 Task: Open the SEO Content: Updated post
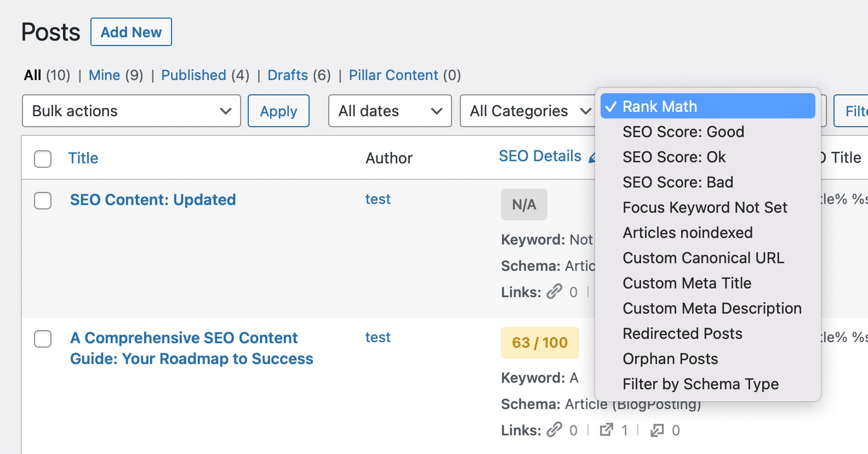tap(153, 200)
